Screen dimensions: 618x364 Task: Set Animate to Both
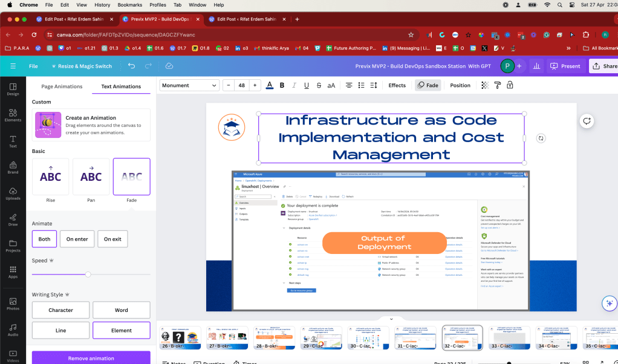pyautogui.click(x=45, y=239)
